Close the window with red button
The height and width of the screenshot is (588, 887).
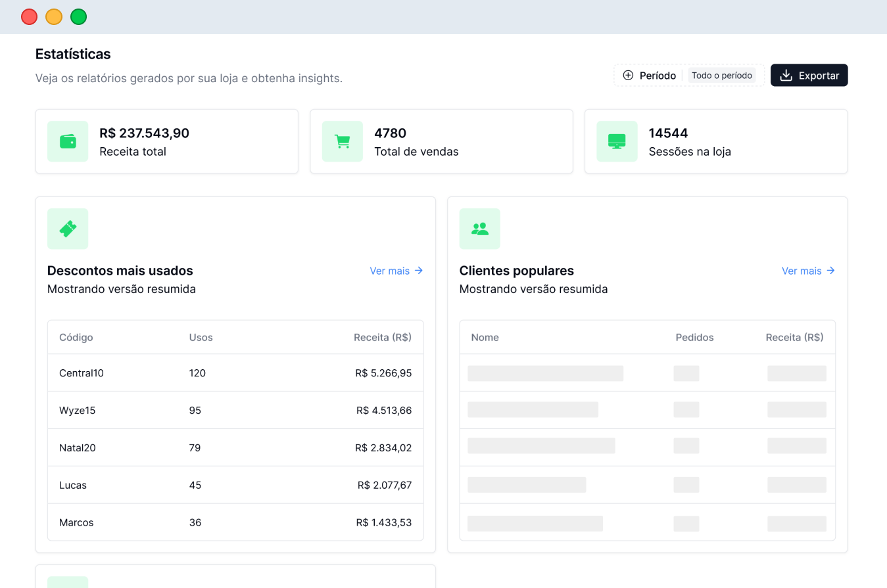coord(29,17)
